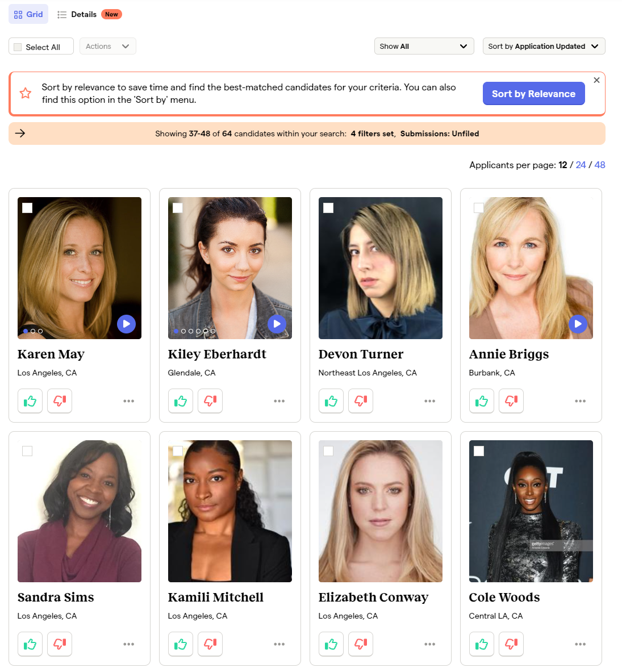Check the Select All checkbox
The height and width of the screenshot is (672, 622).
tap(18, 47)
